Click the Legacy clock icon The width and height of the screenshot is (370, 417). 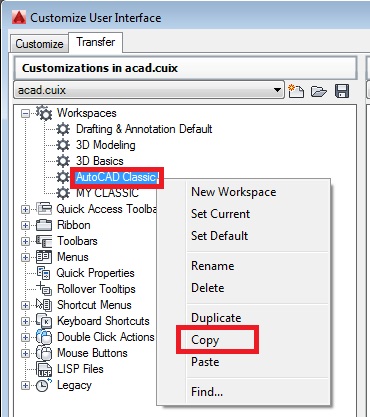tap(44, 385)
